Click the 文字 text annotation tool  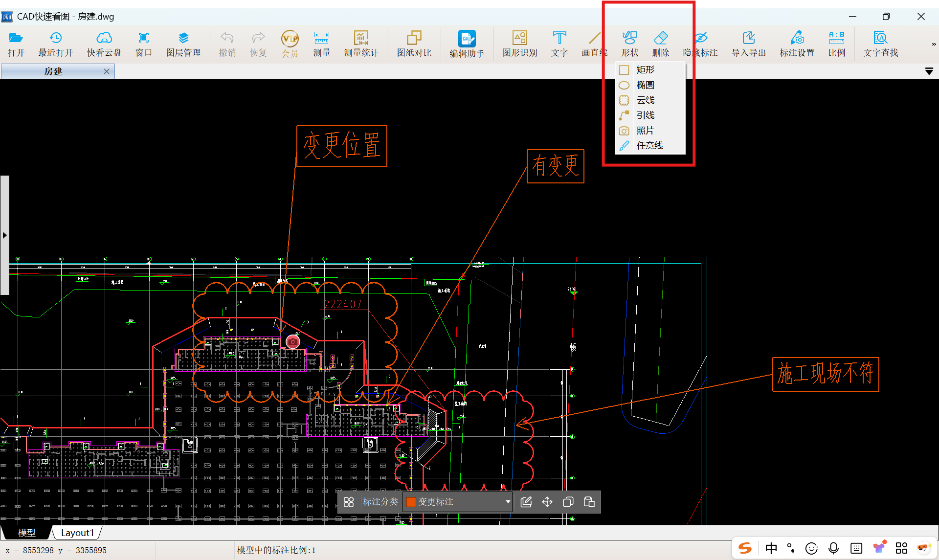559,43
